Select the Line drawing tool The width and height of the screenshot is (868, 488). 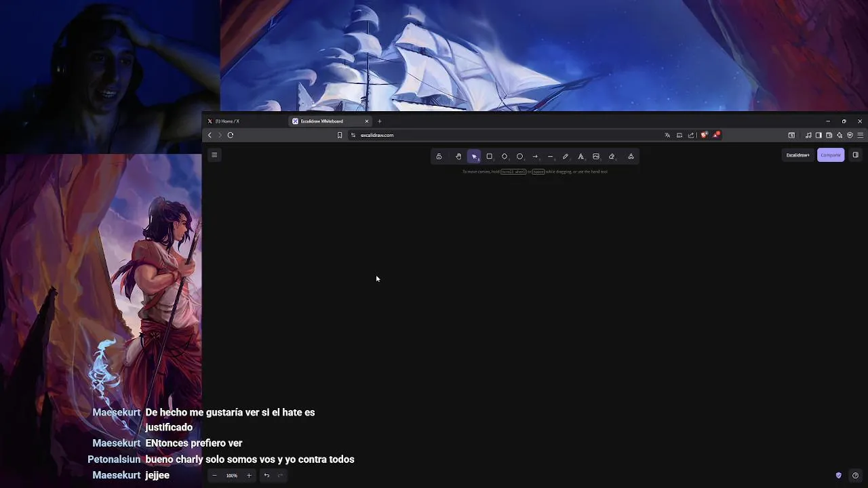[550, 157]
